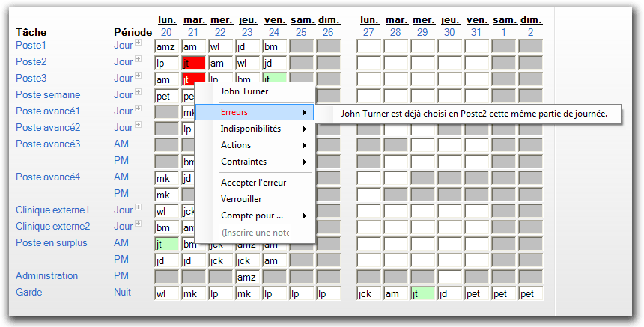Click the bm cell in Poste1 Friday 24
Screen dimensions: 644x327
274,46
